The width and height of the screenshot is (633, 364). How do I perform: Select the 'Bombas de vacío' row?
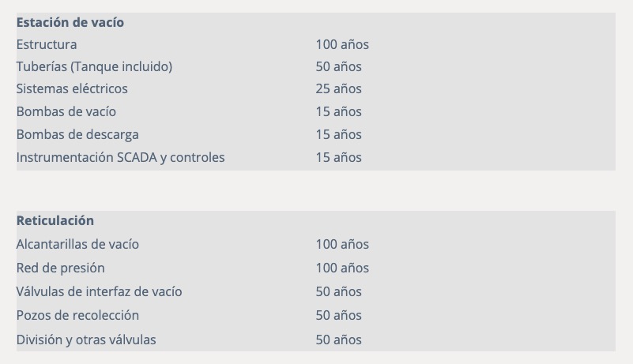(315, 112)
